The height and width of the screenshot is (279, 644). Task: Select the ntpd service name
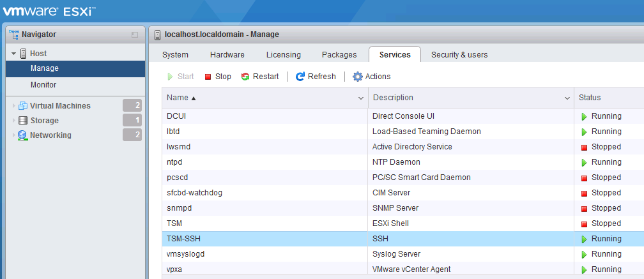tap(175, 162)
